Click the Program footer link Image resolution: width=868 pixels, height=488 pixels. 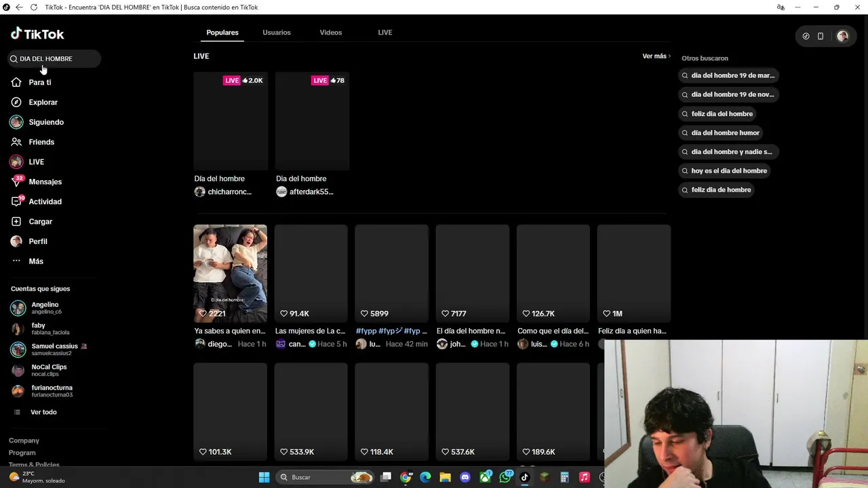pos(22,453)
